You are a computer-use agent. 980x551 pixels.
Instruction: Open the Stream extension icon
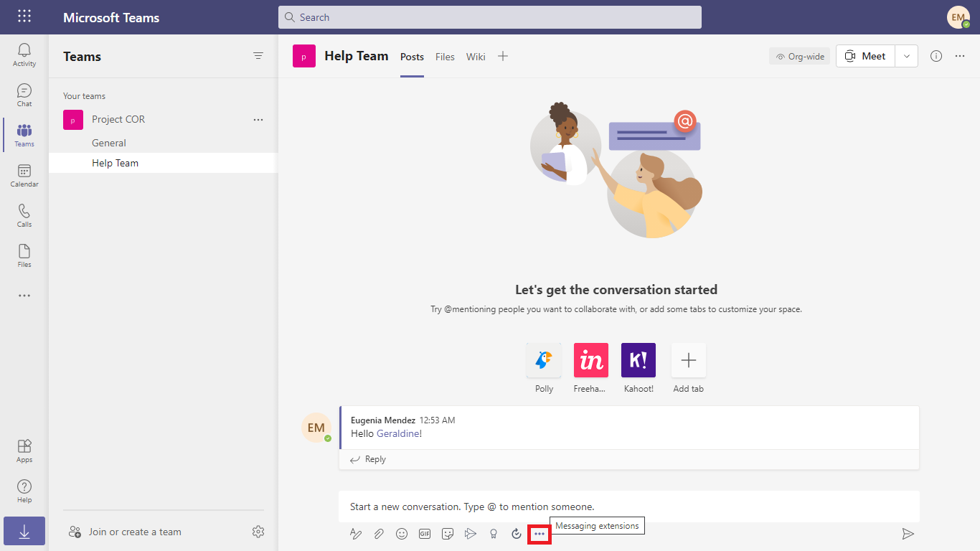point(471,534)
